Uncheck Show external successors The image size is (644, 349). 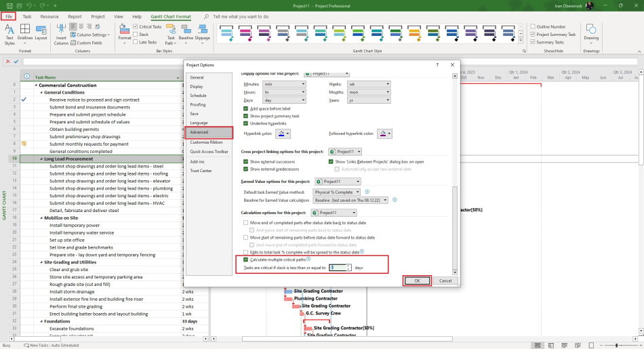[245, 162]
